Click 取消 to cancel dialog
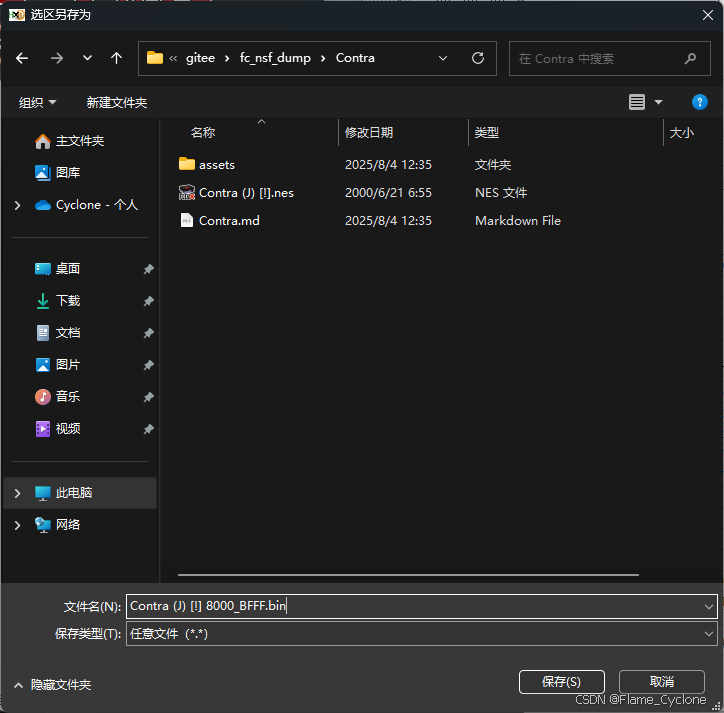The width and height of the screenshot is (724, 713). [x=662, y=682]
